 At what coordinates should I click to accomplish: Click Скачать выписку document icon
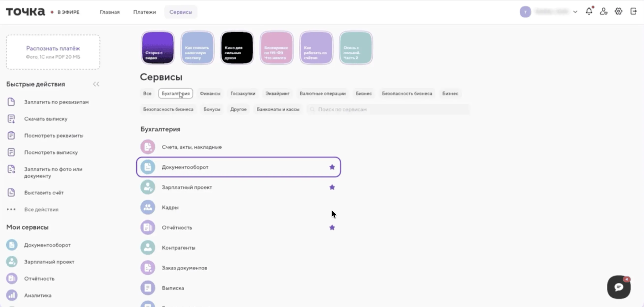[x=11, y=119]
